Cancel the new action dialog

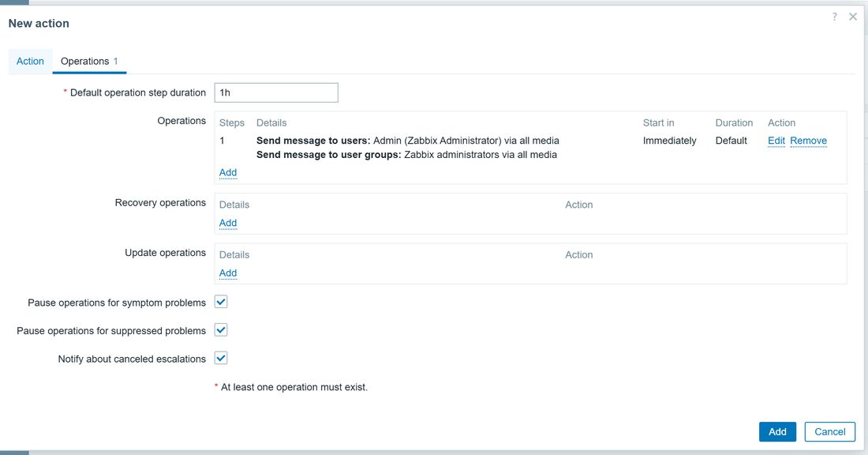pos(830,432)
